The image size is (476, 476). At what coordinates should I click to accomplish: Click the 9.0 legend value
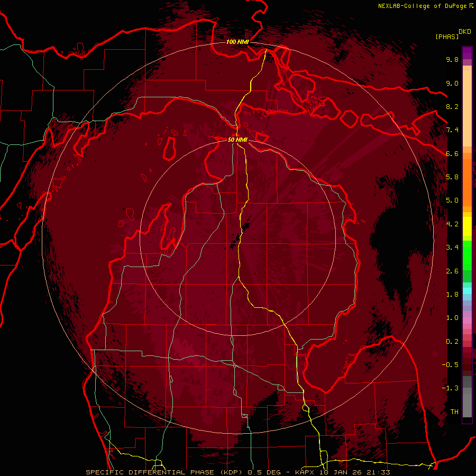coord(452,83)
